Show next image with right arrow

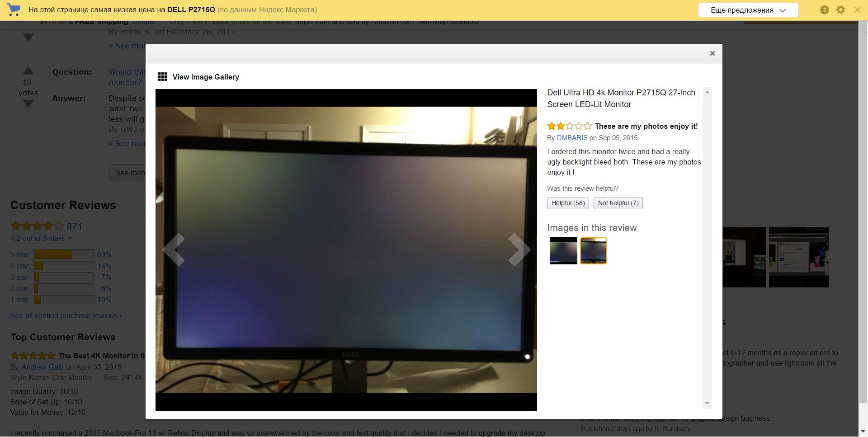pos(519,249)
